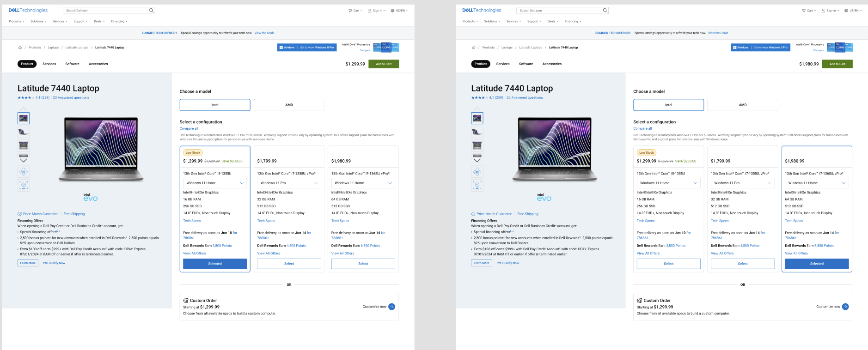Click gallery up arrow on the right page
This screenshot has height=350, width=868.
click(477, 109)
